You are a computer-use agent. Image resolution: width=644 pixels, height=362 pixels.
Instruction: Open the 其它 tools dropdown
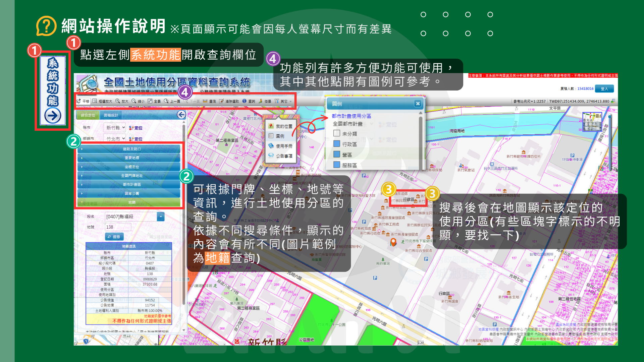[283, 101]
